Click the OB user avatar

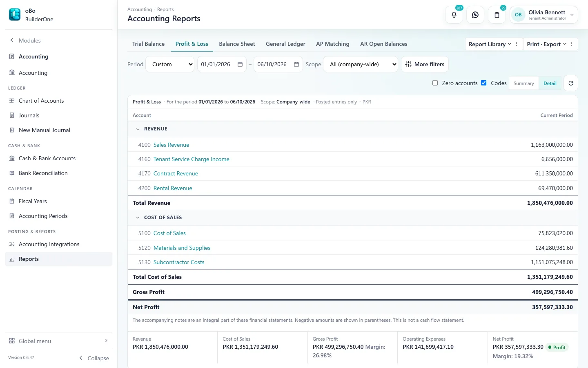coord(518,15)
